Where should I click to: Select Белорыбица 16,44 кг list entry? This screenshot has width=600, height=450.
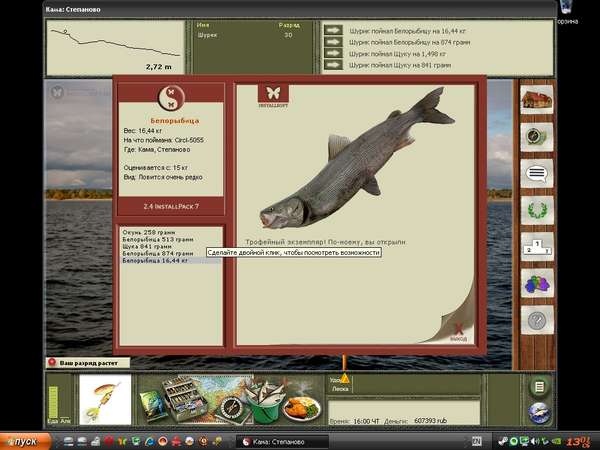(155, 261)
